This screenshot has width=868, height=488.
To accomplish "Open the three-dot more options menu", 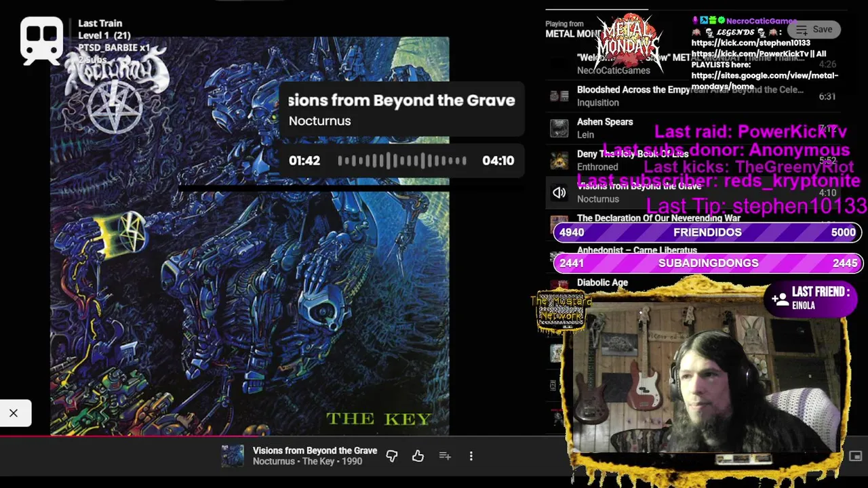I will pyautogui.click(x=471, y=456).
